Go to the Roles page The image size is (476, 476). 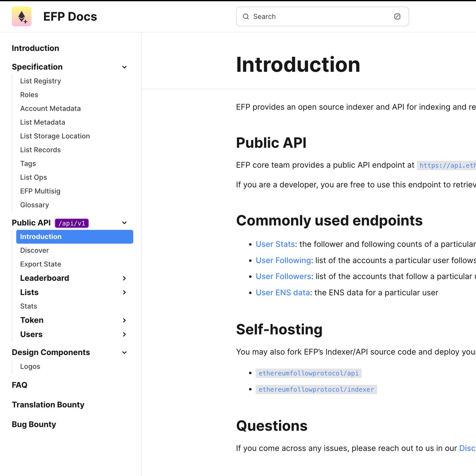tap(29, 95)
